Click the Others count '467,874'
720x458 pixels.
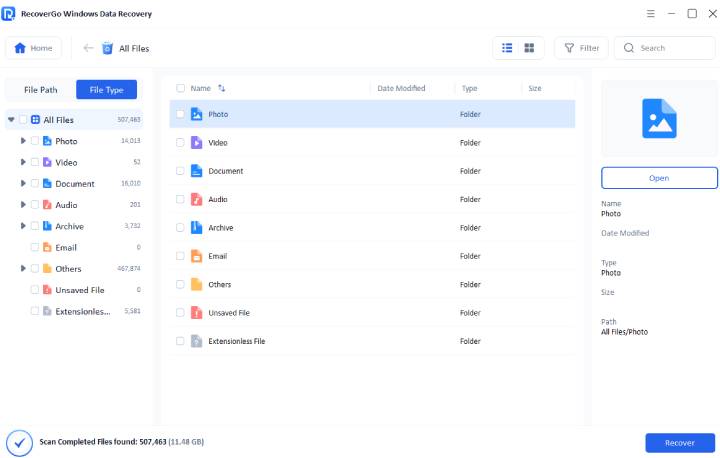click(x=129, y=268)
